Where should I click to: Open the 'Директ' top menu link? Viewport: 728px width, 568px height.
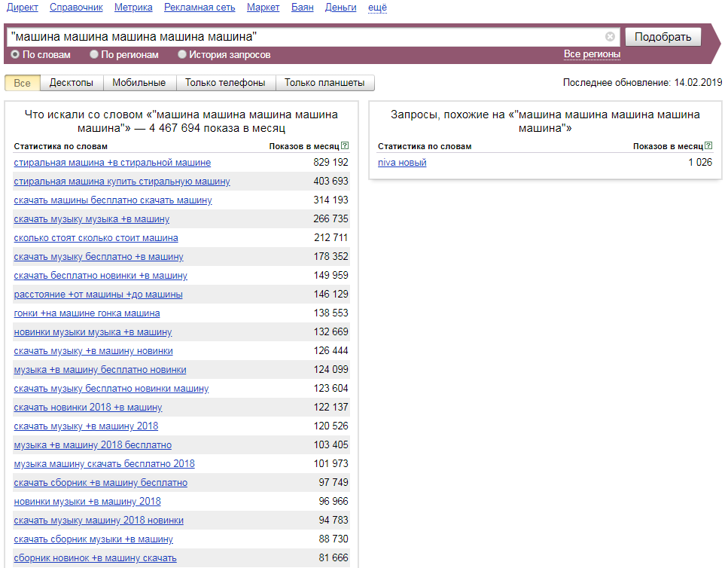tap(22, 8)
